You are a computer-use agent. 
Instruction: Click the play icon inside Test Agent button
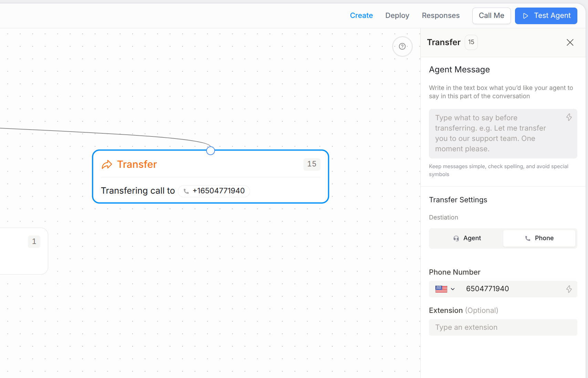click(525, 16)
